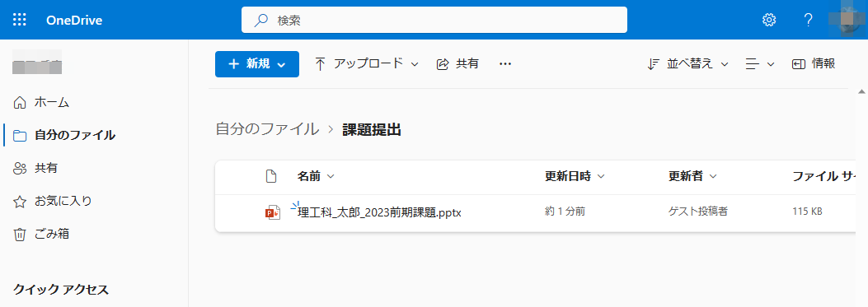Open the more options ellipsis menu
This screenshot has width=868, height=307.
(504, 64)
